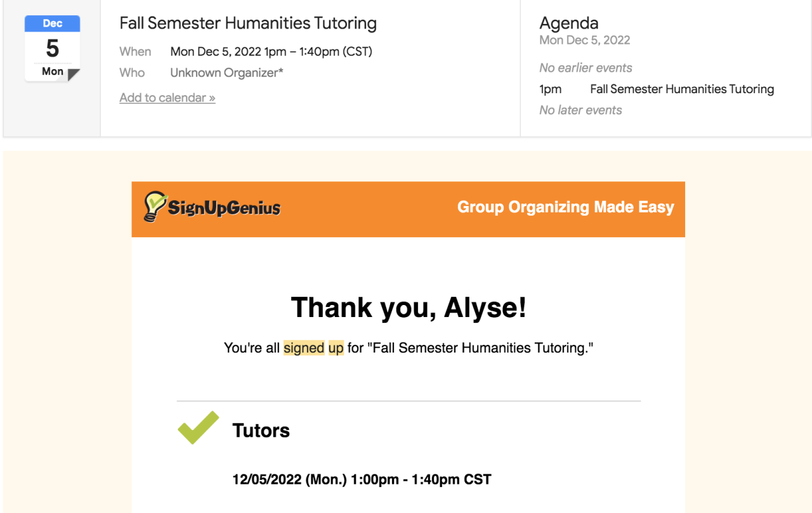Click the SignUpGenius lightbulb logo icon
The height and width of the screenshot is (513, 812).
pos(154,206)
